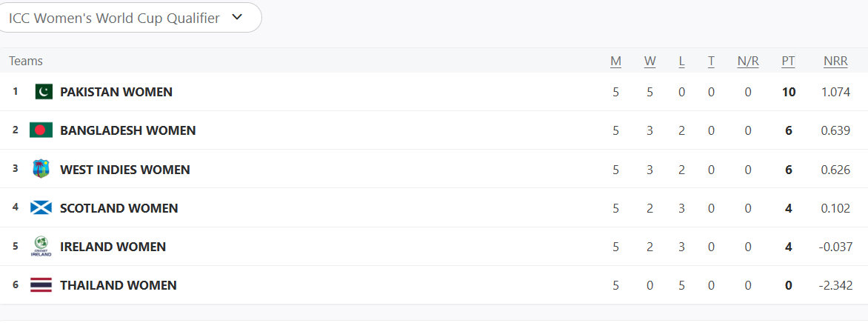Click the Thailand flag icon
Image resolution: width=868 pixels, height=323 pixels.
[x=41, y=285]
